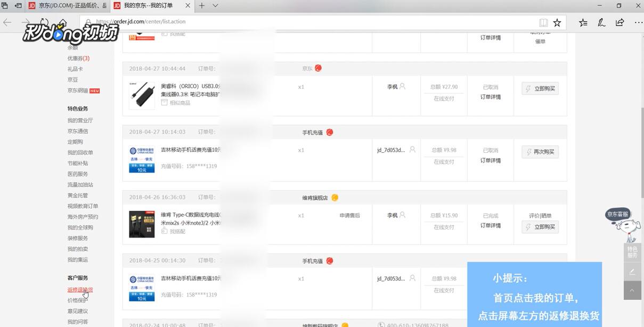Click the 手机充值 contact icon on 2018-04-27 order
This screenshot has height=327, width=644.
coord(329,132)
